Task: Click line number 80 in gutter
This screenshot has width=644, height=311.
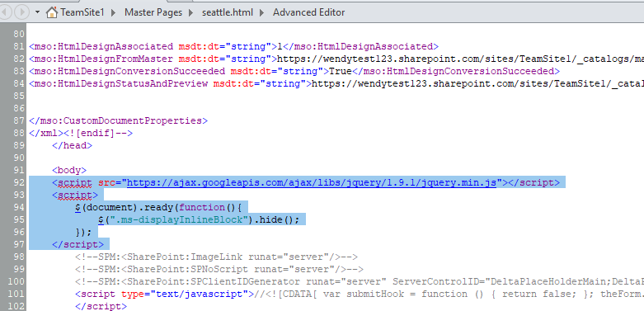Action: point(19,34)
